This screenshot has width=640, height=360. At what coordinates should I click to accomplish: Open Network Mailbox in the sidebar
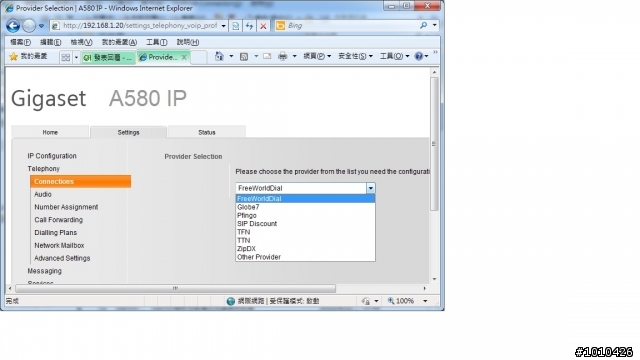59,245
